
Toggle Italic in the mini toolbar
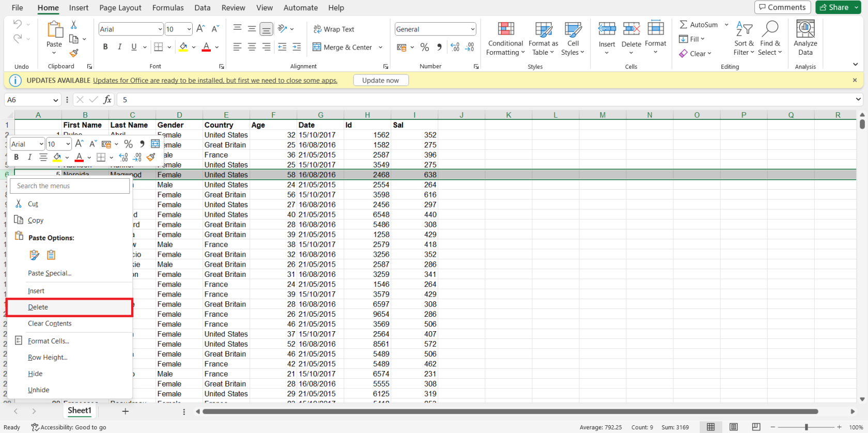(29, 157)
